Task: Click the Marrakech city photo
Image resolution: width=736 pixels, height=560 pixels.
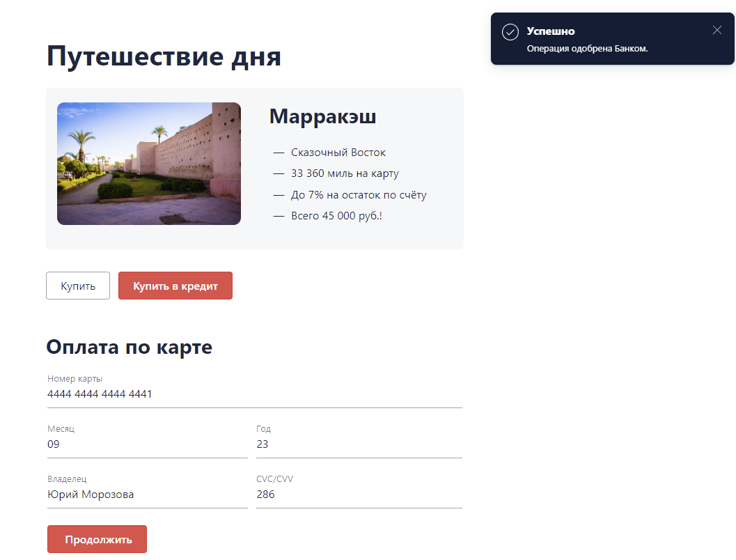Action: (x=148, y=164)
